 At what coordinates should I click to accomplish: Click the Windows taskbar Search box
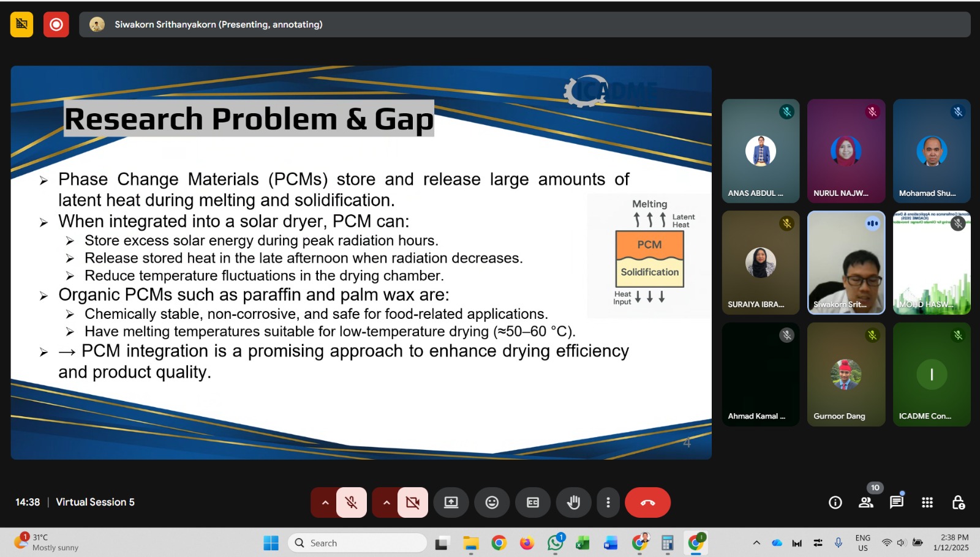357,543
